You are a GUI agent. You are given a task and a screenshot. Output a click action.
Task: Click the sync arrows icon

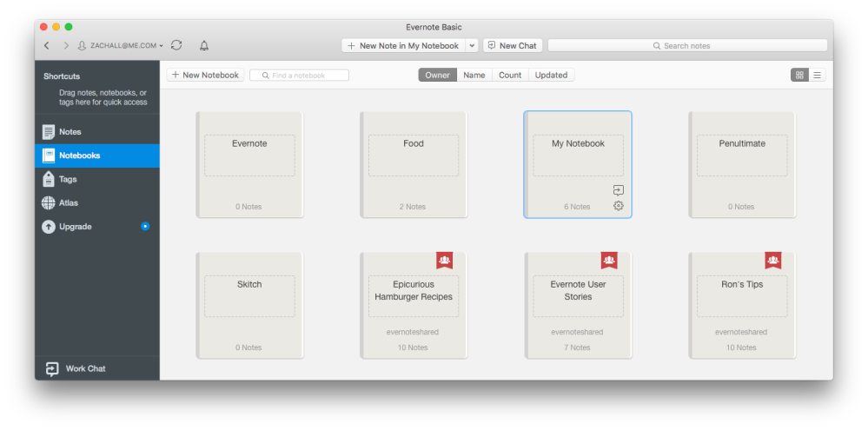176,45
